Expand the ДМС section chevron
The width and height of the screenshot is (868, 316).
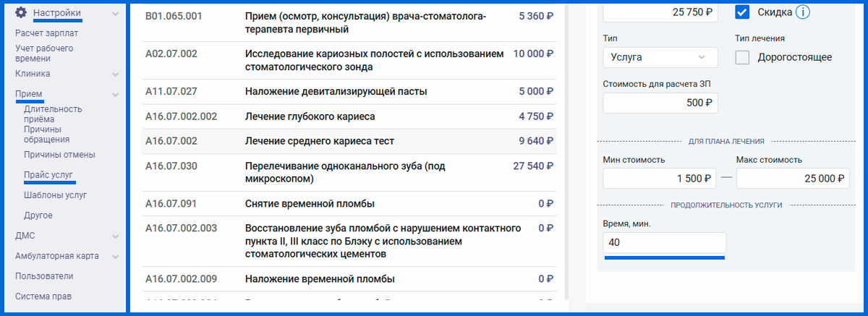pos(116,236)
